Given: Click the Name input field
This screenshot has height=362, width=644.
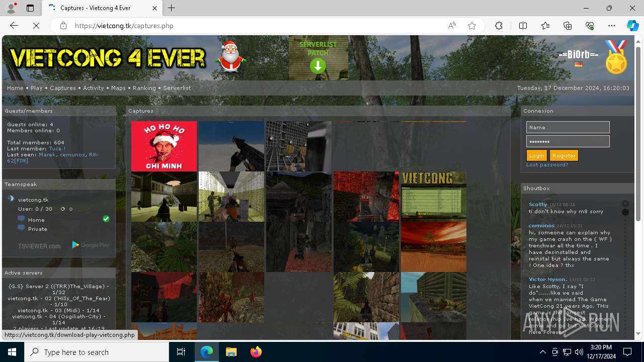Looking at the screenshot, I should coord(568,127).
